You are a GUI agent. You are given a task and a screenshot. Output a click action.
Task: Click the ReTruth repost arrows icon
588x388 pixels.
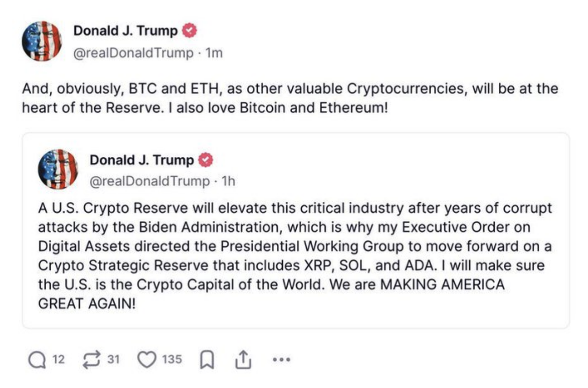(x=93, y=360)
